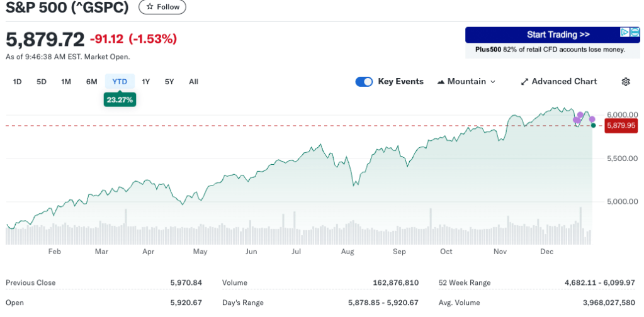Image resolution: width=644 pixels, height=317 pixels.
Task: Select the 5D range tab
Action: coord(42,82)
